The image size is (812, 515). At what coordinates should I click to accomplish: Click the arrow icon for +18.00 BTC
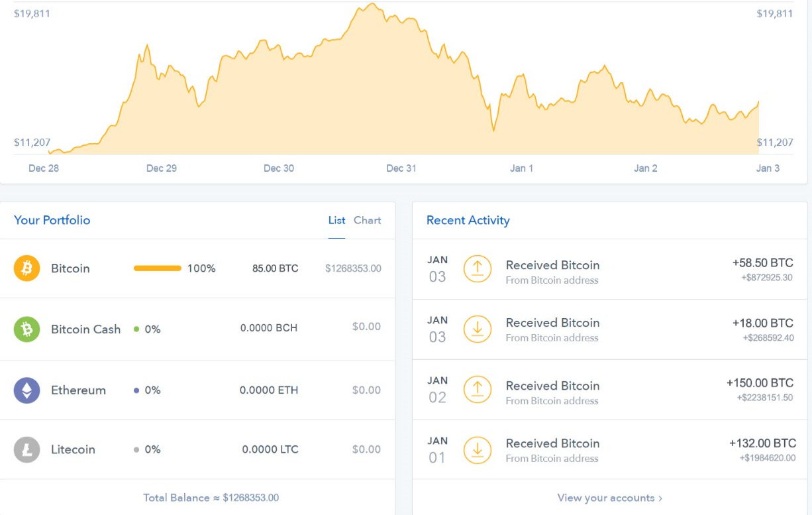478,329
